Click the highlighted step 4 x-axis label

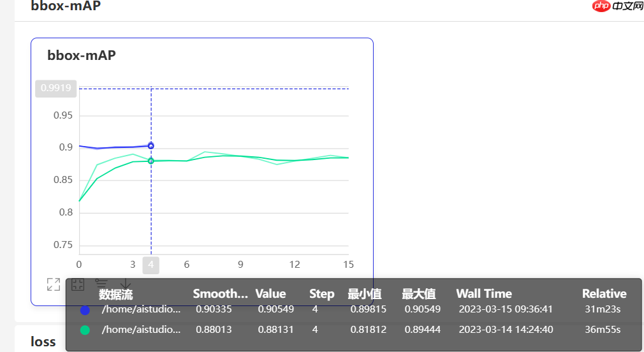pyautogui.click(x=150, y=265)
